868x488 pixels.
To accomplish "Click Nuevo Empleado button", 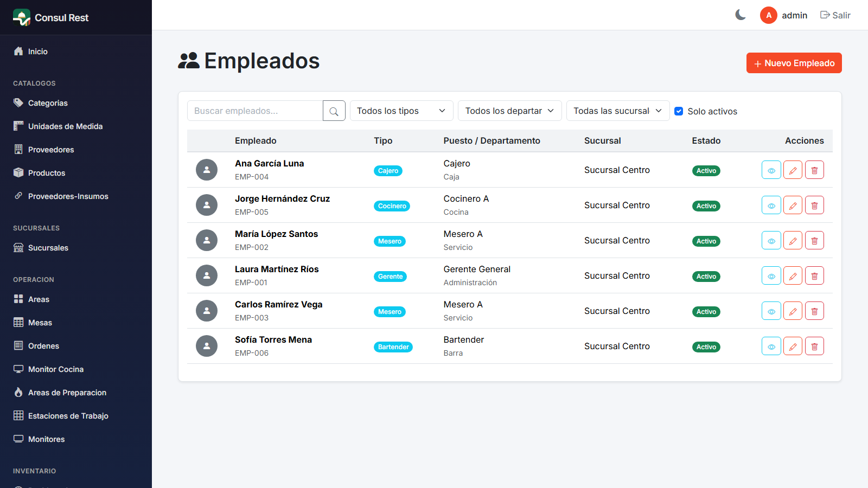I will click(794, 63).
